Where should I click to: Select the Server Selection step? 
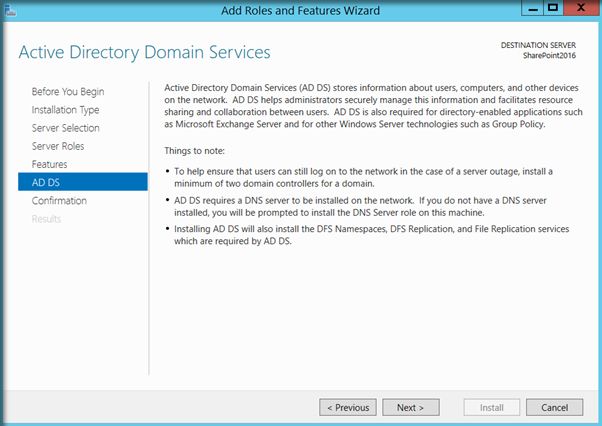(65, 128)
